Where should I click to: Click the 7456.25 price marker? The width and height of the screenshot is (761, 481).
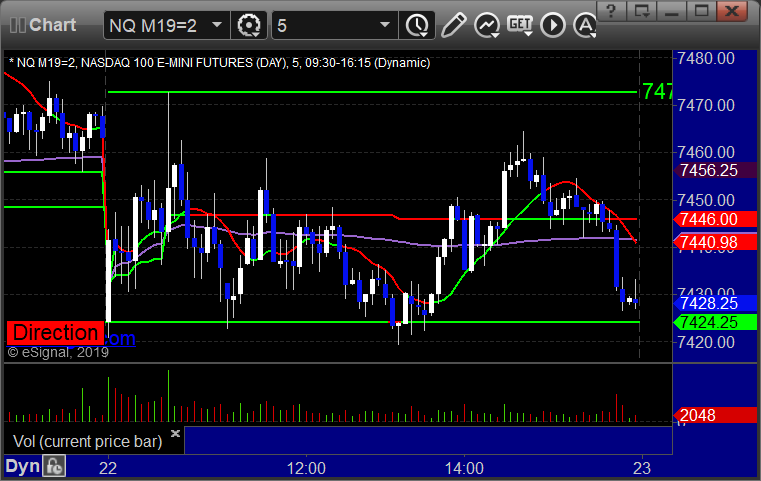click(715, 170)
